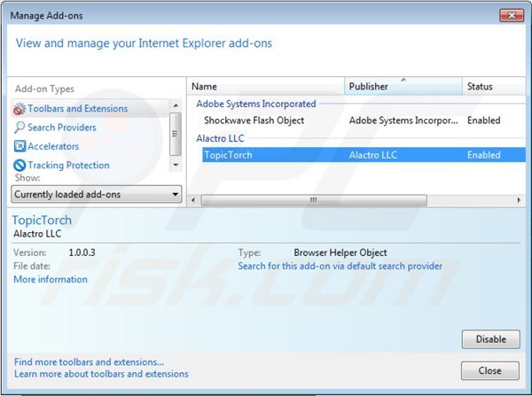Disable the selected TopicTorch add-on
This screenshot has width=532, height=396.
[x=490, y=339]
